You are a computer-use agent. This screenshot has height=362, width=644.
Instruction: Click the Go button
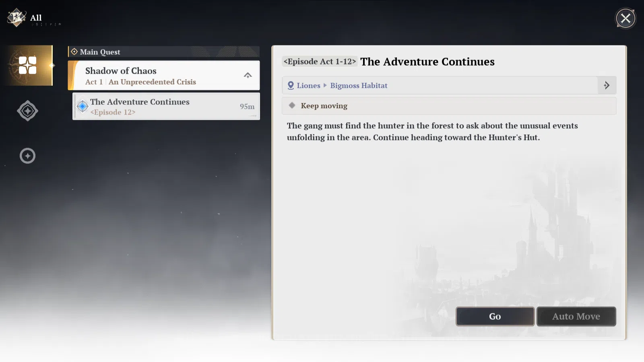coord(495,317)
